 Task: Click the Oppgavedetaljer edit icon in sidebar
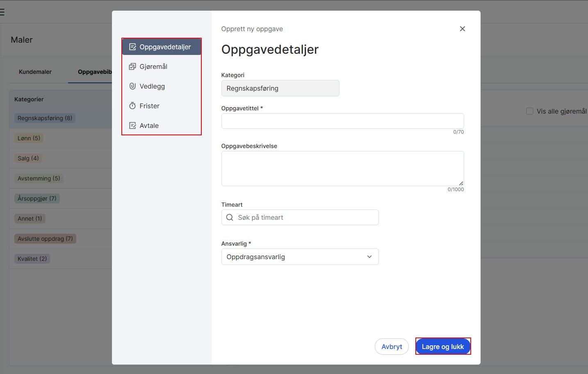point(132,47)
